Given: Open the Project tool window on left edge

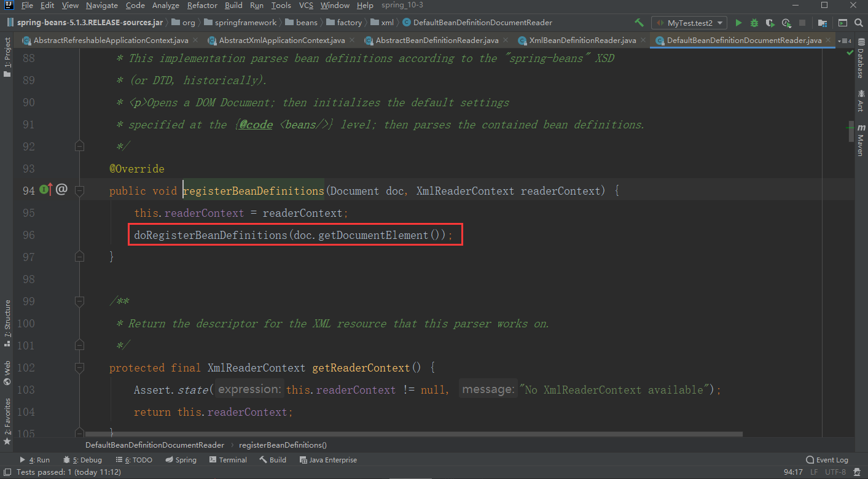Looking at the screenshot, I should coord(7,57).
